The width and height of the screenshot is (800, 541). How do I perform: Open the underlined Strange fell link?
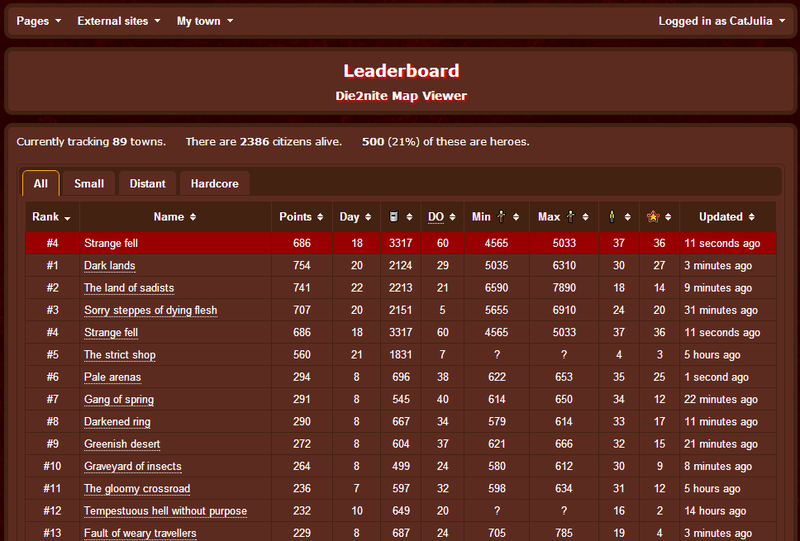[111, 333]
